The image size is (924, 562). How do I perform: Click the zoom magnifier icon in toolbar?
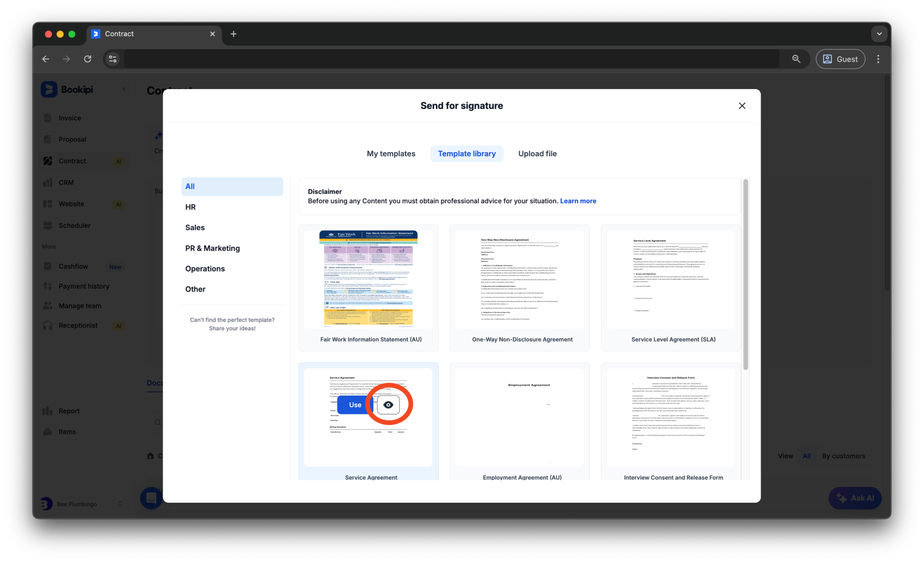pyautogui.click(x=796, y=59)
